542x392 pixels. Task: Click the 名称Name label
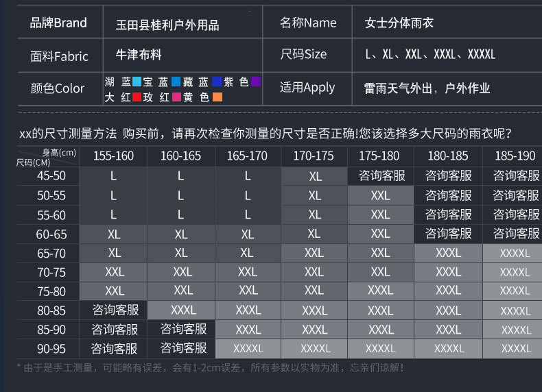(x=308, y=23)
